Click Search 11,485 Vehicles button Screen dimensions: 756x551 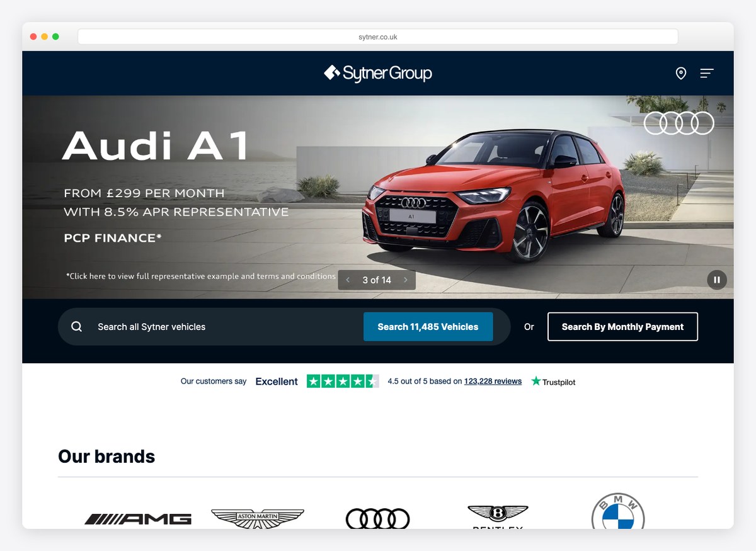coord(428,327)
